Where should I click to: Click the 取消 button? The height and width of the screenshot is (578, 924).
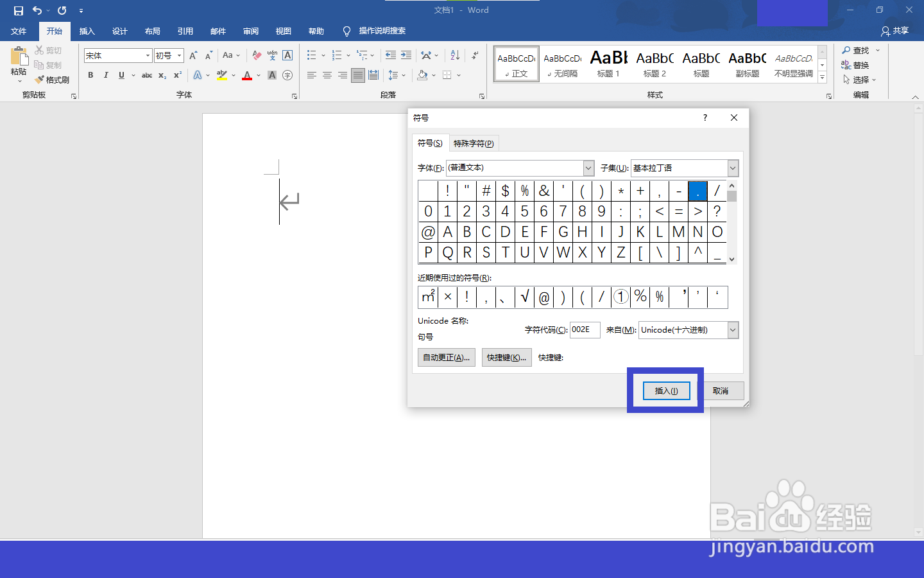(x=721, y=390)
